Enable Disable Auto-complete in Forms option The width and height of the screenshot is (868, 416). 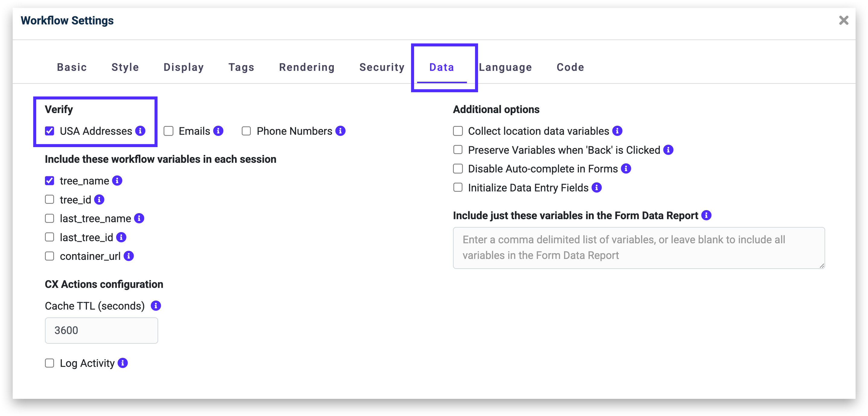458,169
